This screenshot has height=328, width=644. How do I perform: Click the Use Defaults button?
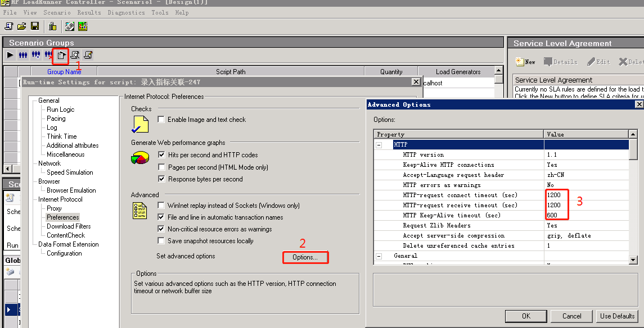pyautogui.click(x=618, y=316)
